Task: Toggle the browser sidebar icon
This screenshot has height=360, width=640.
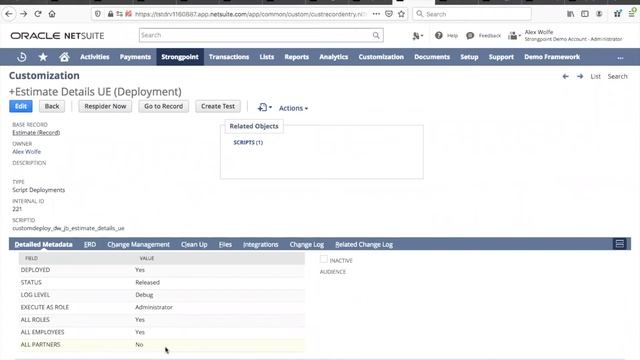Action: 585,14
